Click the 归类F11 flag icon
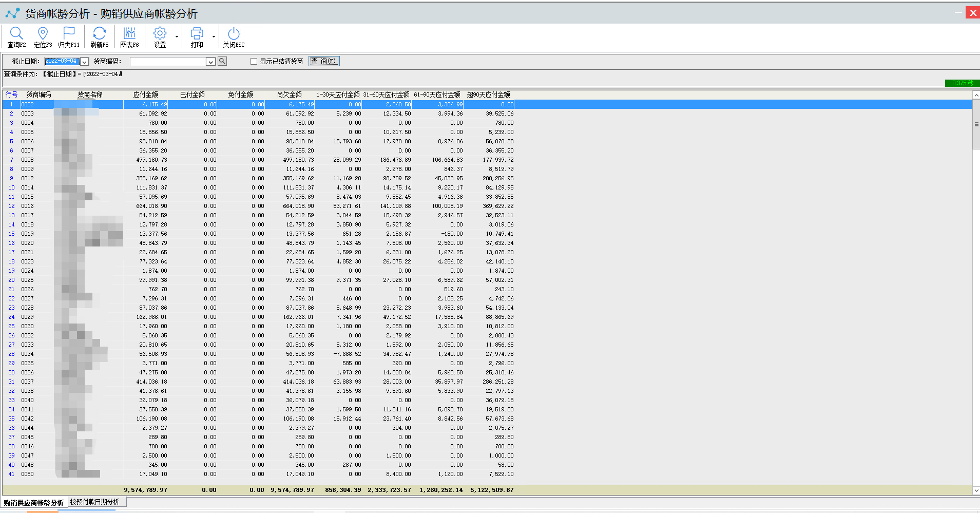This screenshot has height=513, width=980. click(x=69, y=34)
